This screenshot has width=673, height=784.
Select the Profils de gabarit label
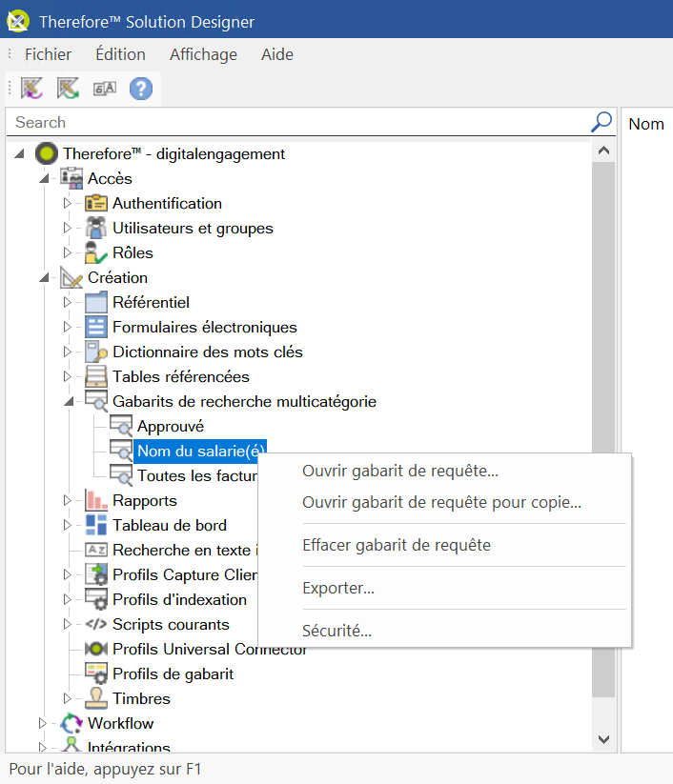(173, 673)
